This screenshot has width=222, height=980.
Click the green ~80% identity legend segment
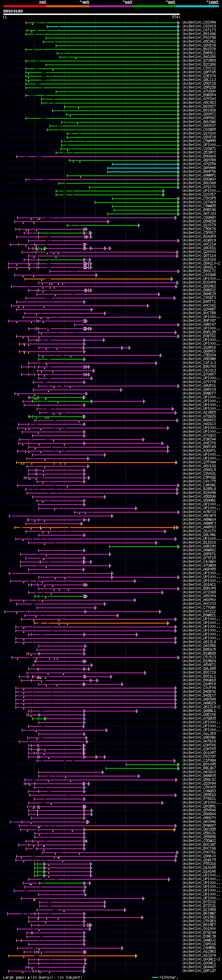point(154,6)
